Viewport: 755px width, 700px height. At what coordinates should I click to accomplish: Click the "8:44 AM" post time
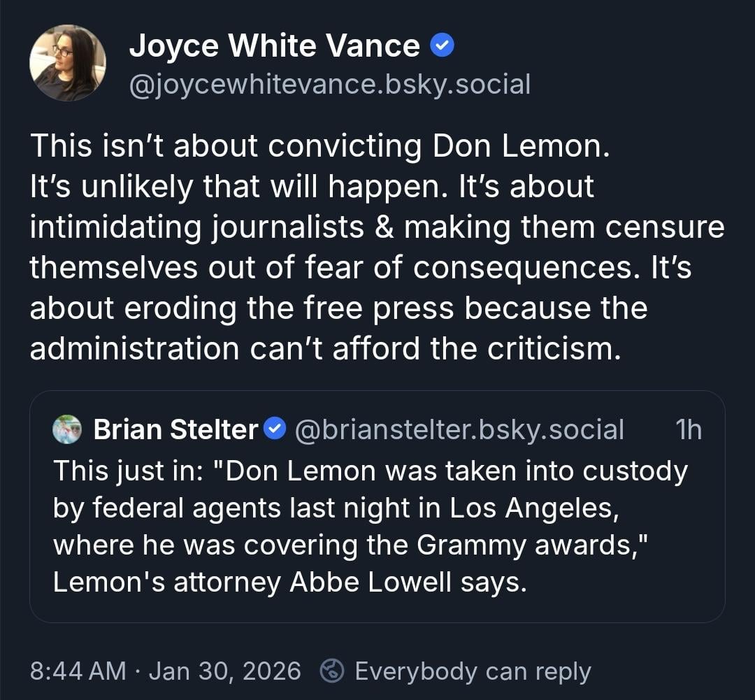coord(78,671)
